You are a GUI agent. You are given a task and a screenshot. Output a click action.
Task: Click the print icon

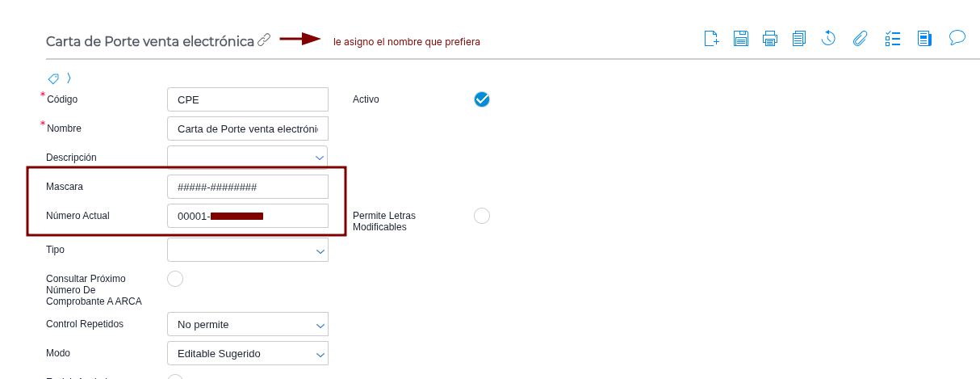point(770,38)
